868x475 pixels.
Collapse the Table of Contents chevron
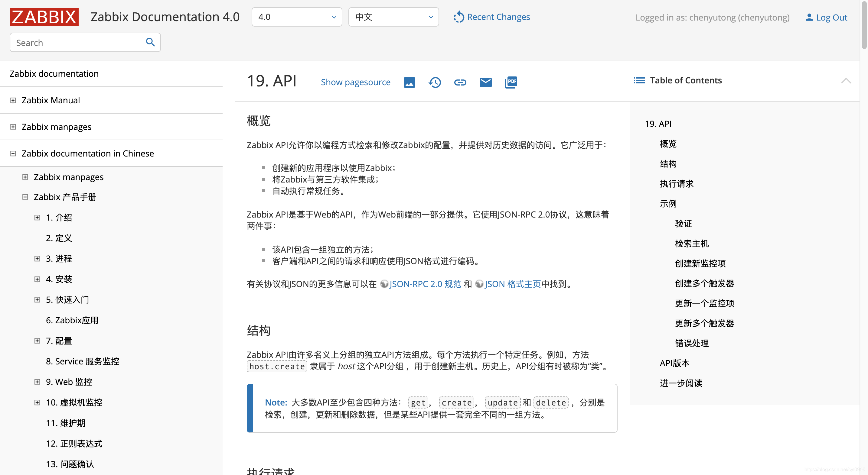point(846,80)
